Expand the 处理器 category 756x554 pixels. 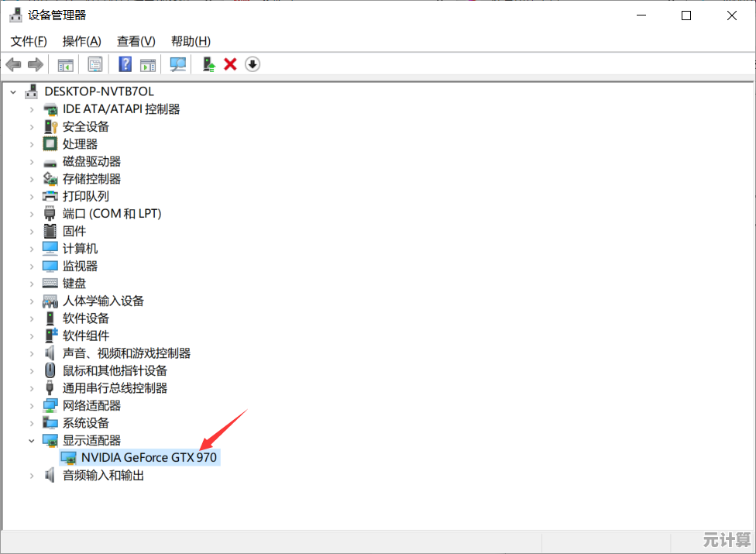[x=32, y=144]
